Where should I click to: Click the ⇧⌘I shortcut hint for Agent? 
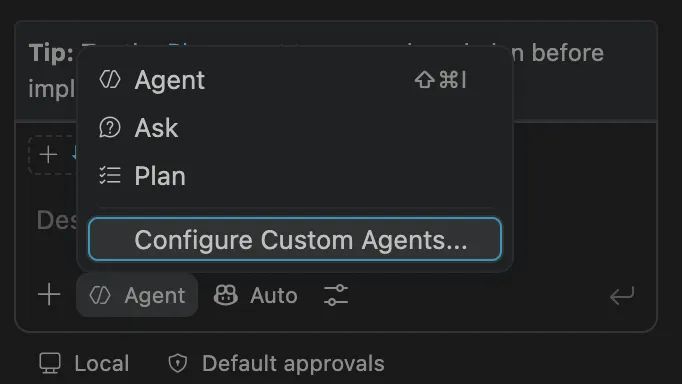point(441,80)
